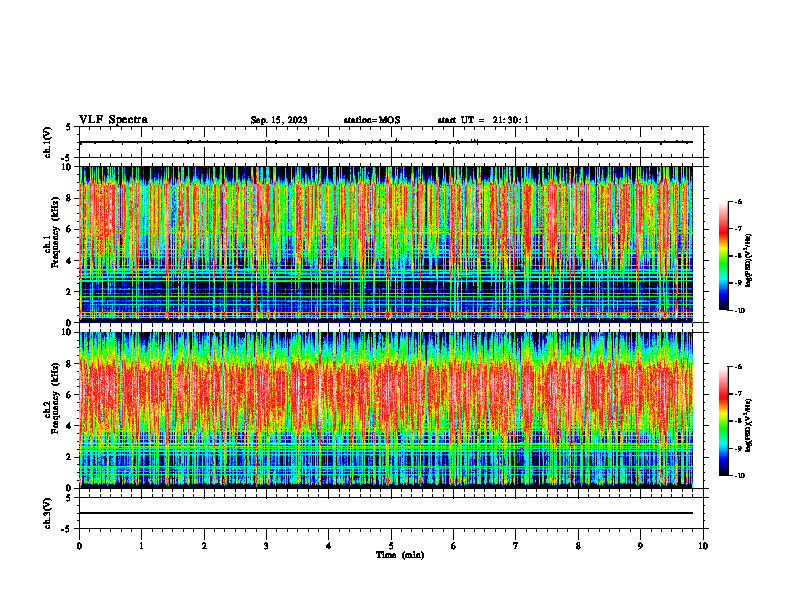
Task: Click the ch.1 spectrogram panel
Action: tap(386, 244)
